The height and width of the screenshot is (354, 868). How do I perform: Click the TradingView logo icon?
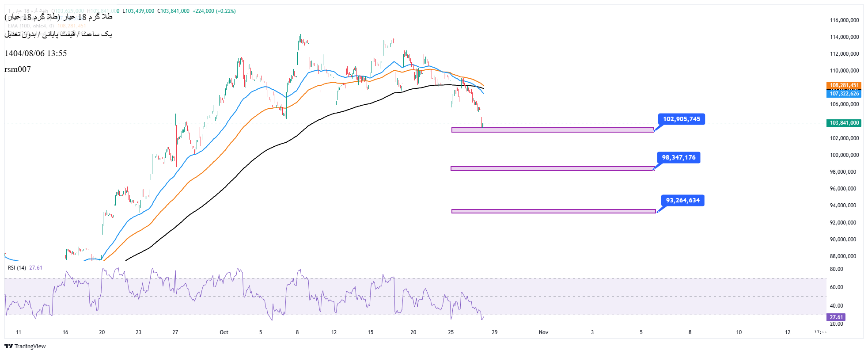[8, 346]
